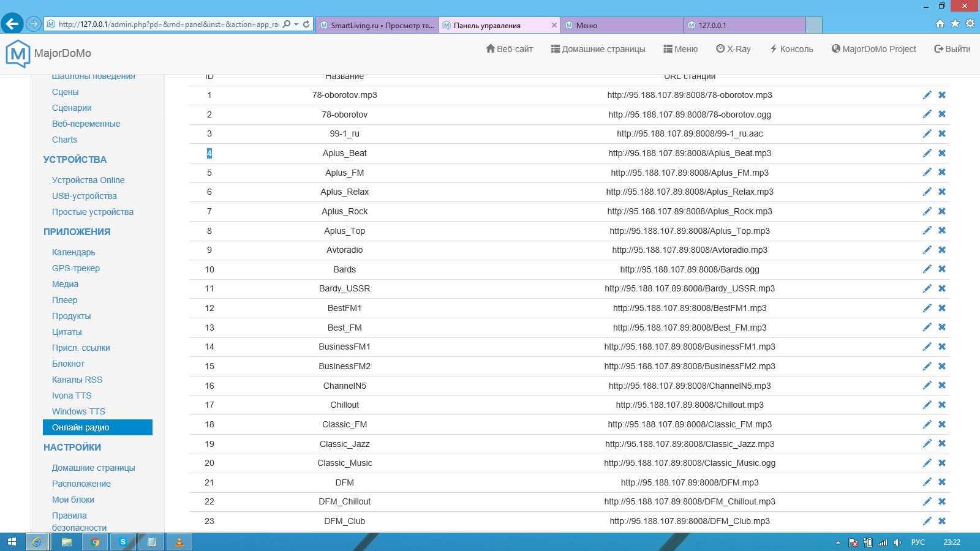Edit the BusinessFM2 station

click(x=927, y=366)
